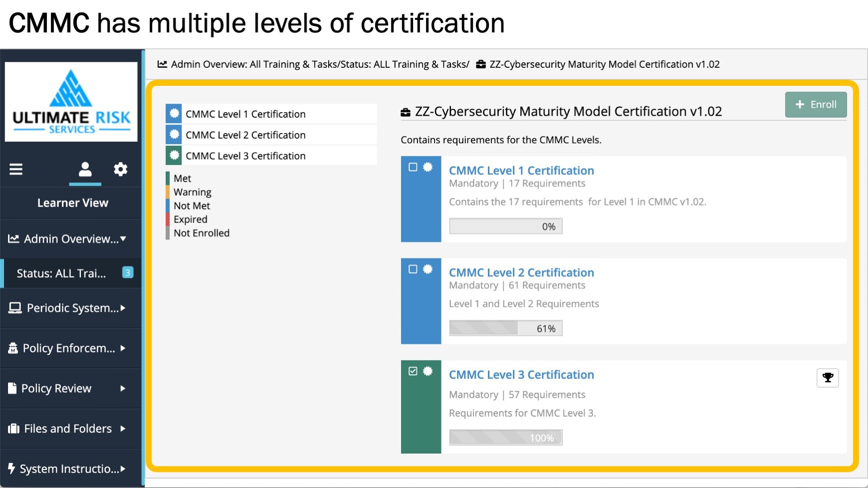
Task: Click the briefcase icon in the breadcrumb
Action: [x=480, y=64]
